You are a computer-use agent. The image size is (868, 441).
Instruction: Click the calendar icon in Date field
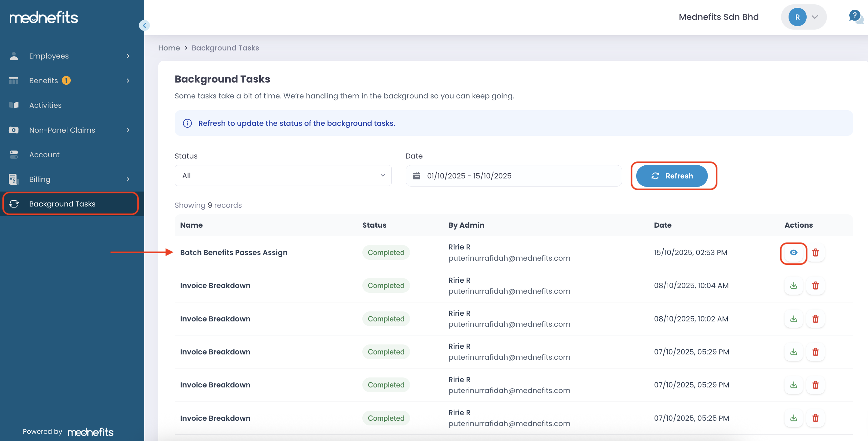(x=417, y=176)
